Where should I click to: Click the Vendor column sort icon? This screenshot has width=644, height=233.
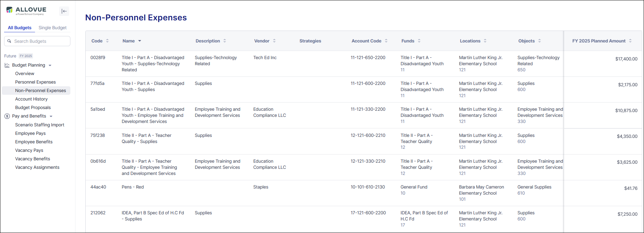coord(274,41)
